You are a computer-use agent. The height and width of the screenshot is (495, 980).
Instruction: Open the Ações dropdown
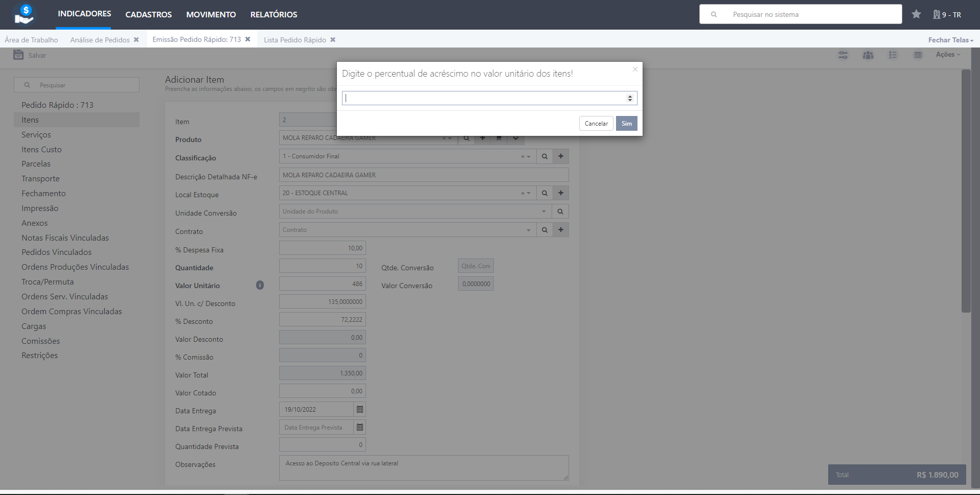[x=948, y=55]
